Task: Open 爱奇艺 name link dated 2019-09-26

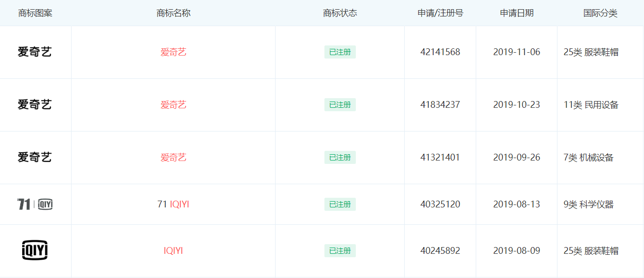Action: (x=173, y=158)
